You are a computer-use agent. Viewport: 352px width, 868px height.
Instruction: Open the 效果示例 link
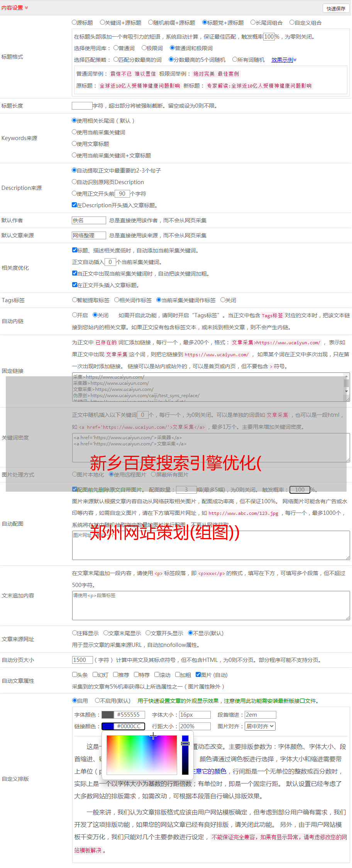pos(284,60)
